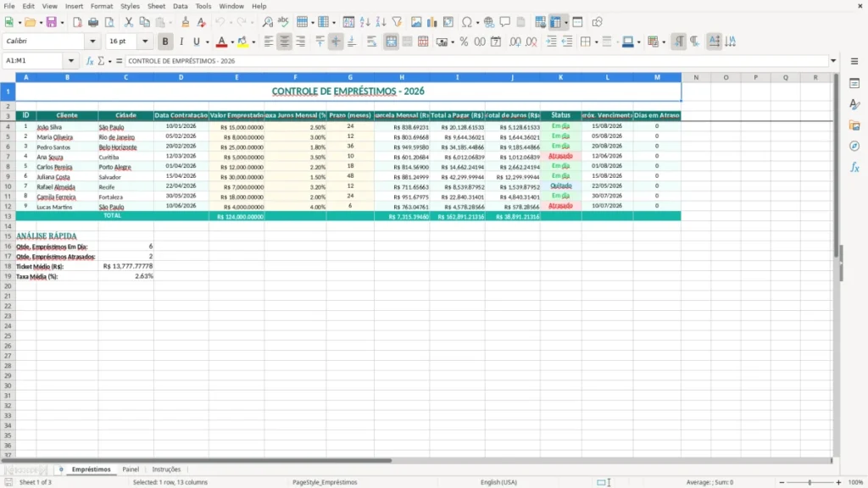Click Insert Special Character omega icon

467,22
